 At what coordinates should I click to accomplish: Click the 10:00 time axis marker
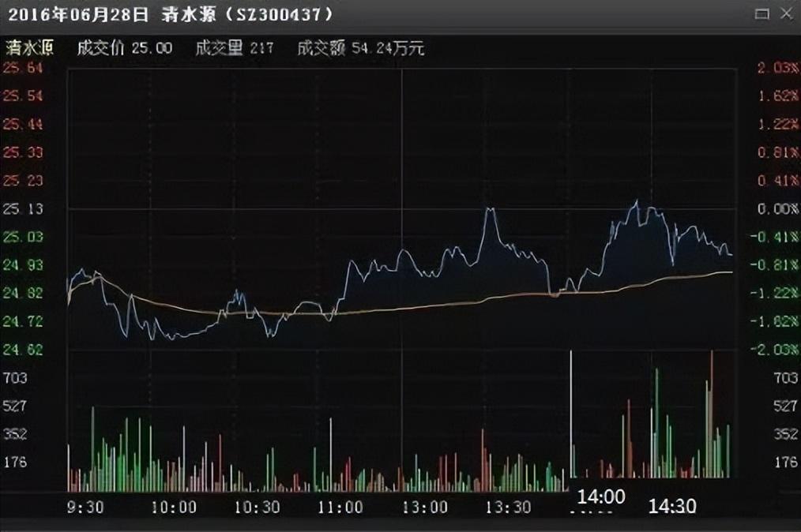[x=174, y=507]
